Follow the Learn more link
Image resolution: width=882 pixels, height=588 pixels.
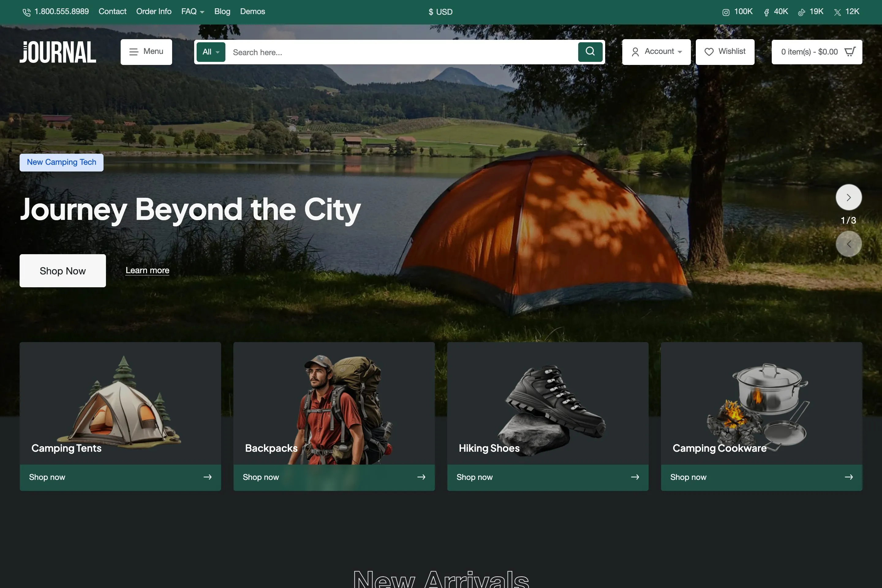pyautogui.click(x=147, y=270)
